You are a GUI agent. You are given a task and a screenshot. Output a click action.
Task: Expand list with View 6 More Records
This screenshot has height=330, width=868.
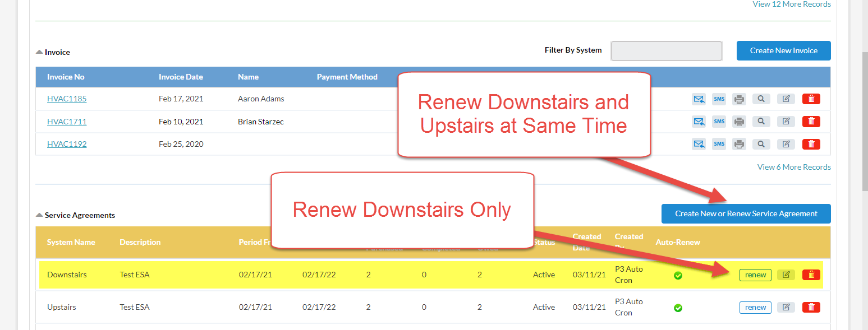click(x=793, y=167)
